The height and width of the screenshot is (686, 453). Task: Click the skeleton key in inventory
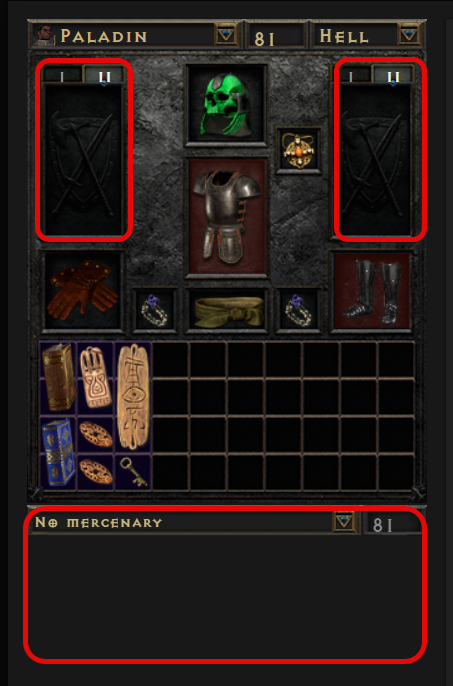(133, 472)
